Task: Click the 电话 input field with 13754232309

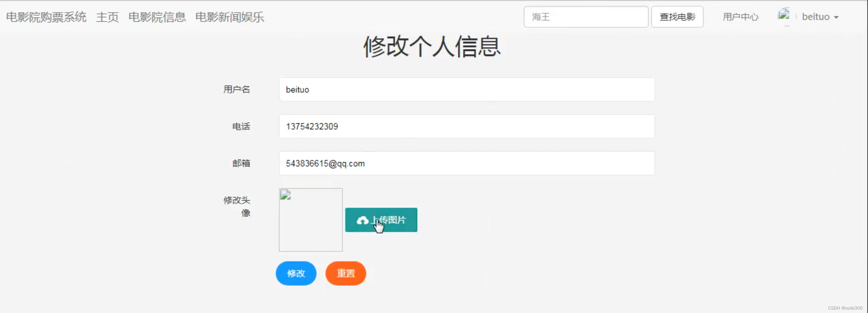Action: pos(467,126)
